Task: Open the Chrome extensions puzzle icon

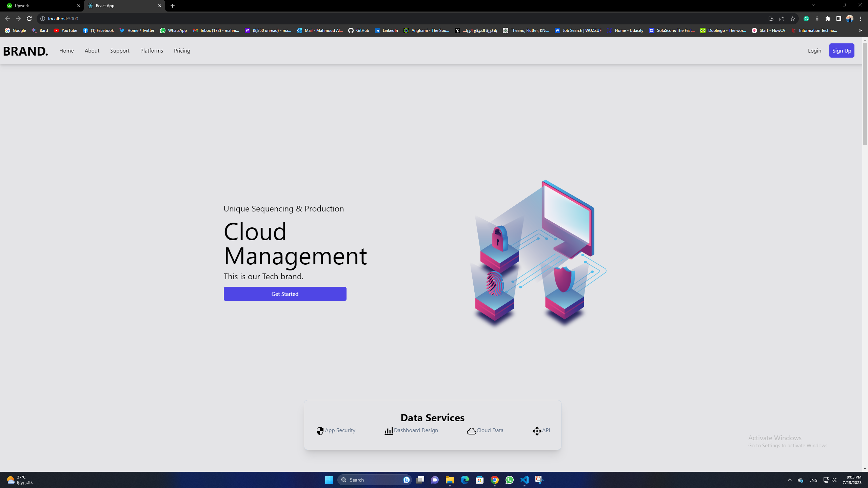Action: pyautogui.click(x=828, y=19)
